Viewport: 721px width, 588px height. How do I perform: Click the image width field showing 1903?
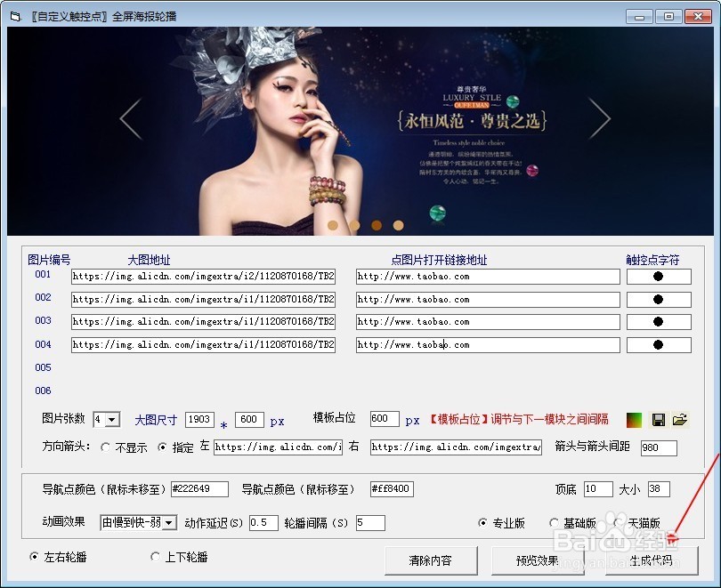pos(199,419)
